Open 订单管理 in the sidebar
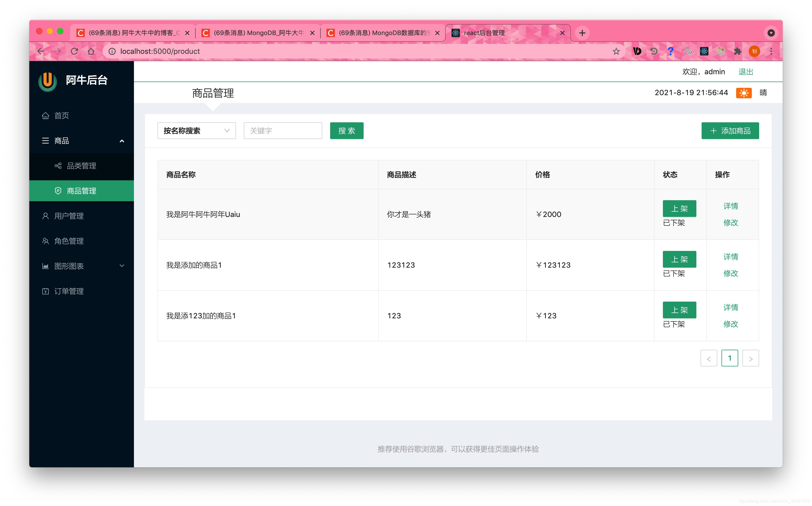The image size is (812, 506). tap(82, 291)
